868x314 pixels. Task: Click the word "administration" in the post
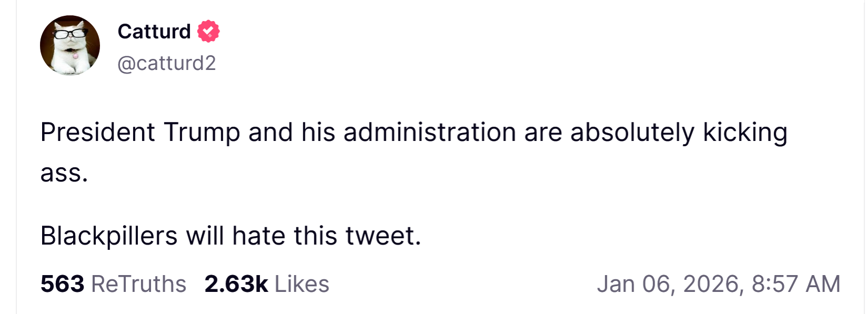[x=430, y=132]
